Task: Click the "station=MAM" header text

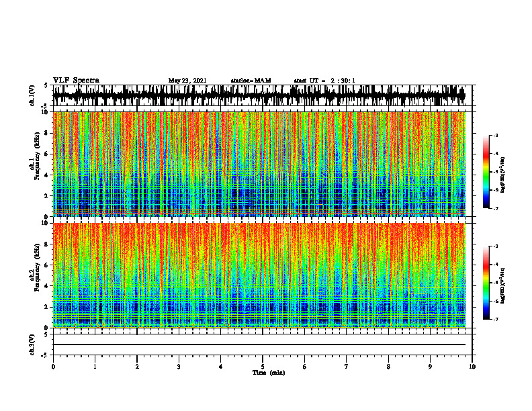Action: (251, 81)
